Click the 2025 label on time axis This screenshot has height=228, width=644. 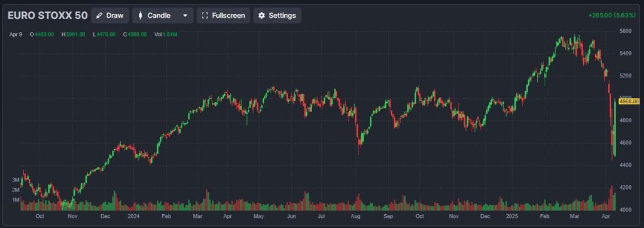point(512,216)
